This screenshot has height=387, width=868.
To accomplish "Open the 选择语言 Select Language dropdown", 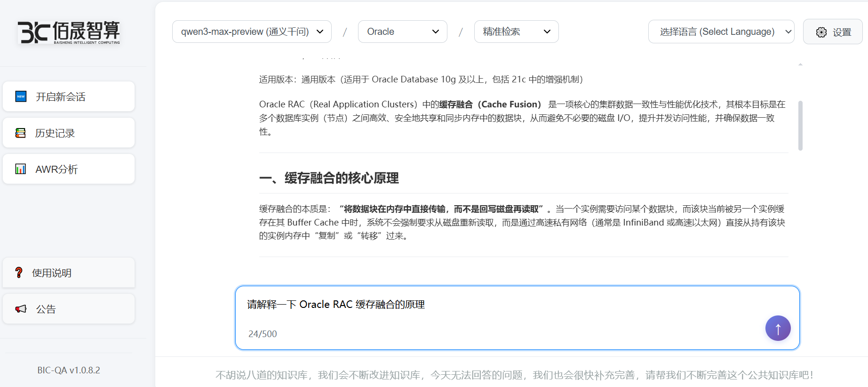I will (721, 32).
